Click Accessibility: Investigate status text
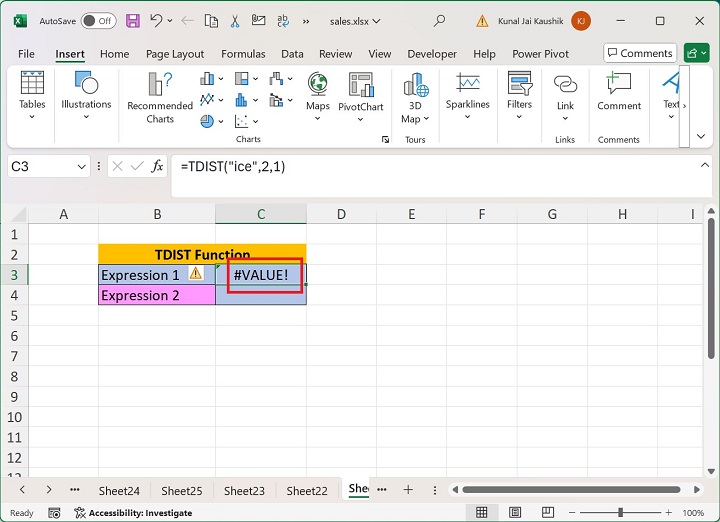This screenshot has width=720, height=522. pyautogui.click(x=133, y=513)
